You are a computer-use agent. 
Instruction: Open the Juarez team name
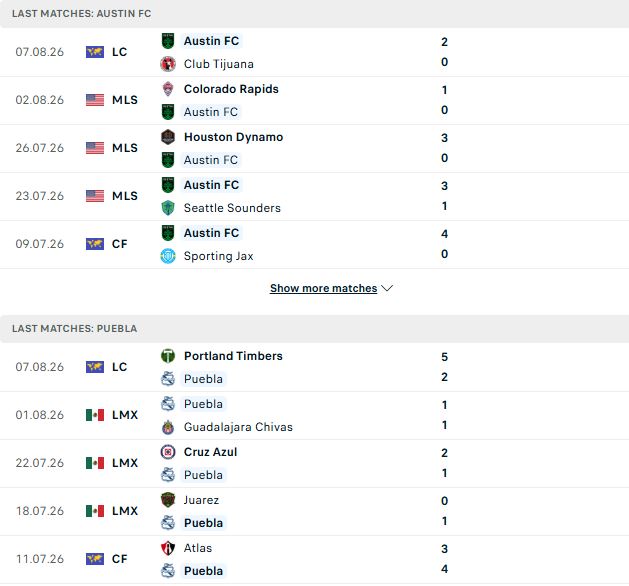pyautogui.click(x=201, y=500)
